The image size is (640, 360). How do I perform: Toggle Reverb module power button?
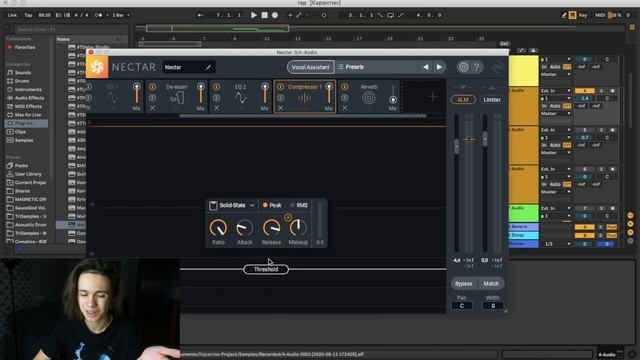[344, 87]
